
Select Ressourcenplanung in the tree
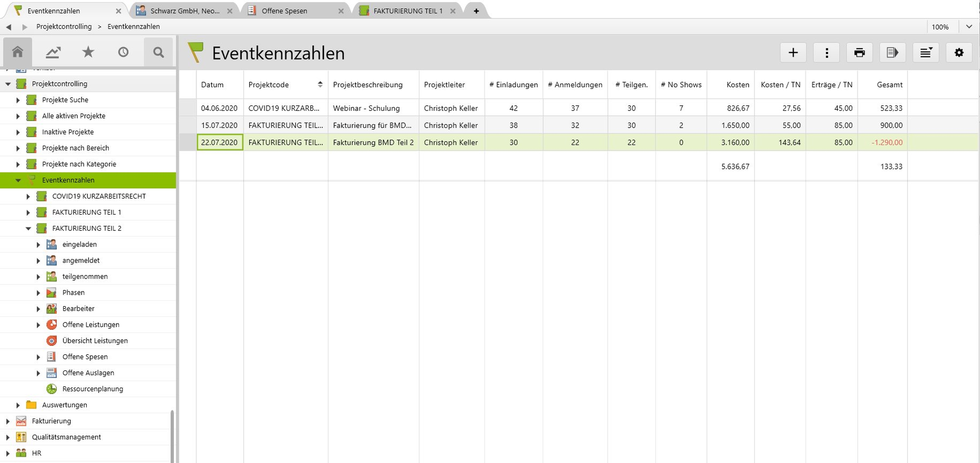[92, 389]
